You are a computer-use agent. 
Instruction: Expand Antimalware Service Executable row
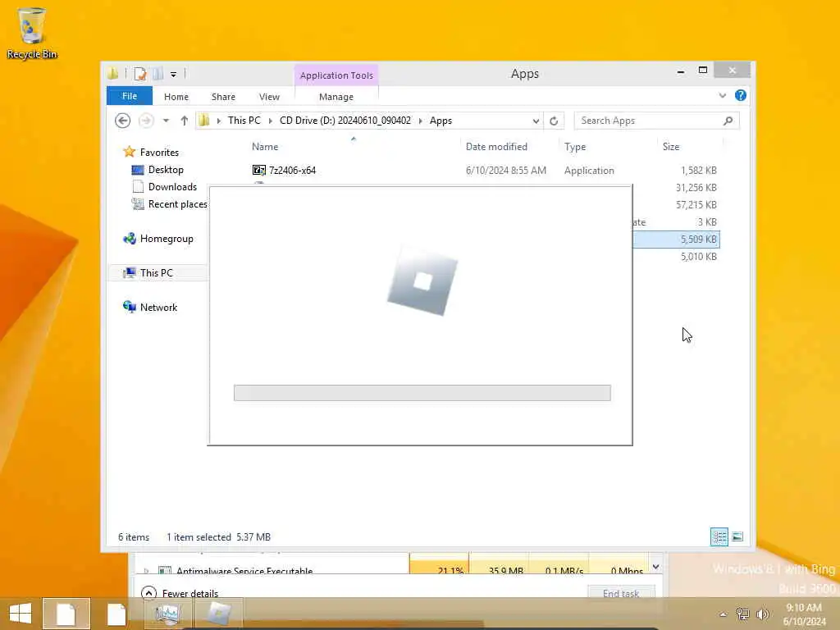(146, 571)
